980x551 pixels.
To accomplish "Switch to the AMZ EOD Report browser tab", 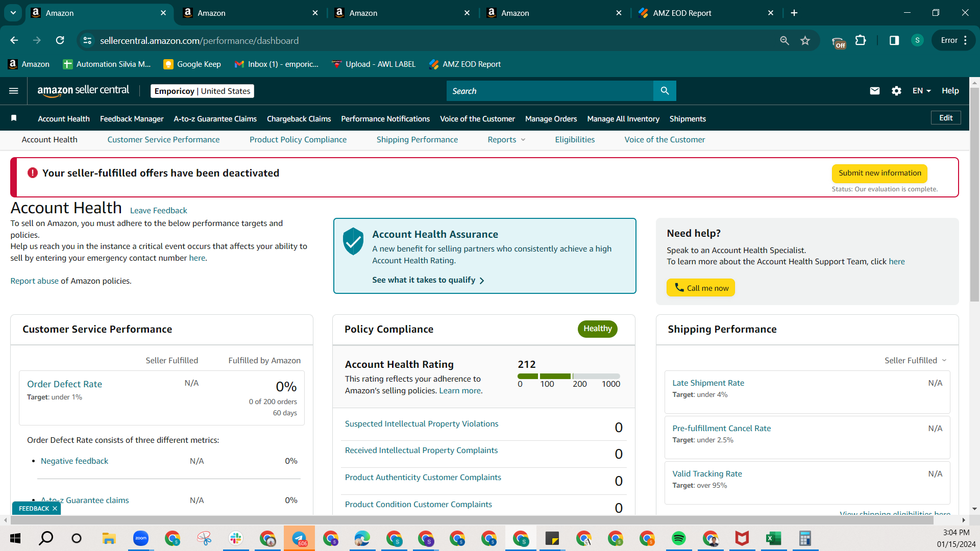I will click(707, 13).
